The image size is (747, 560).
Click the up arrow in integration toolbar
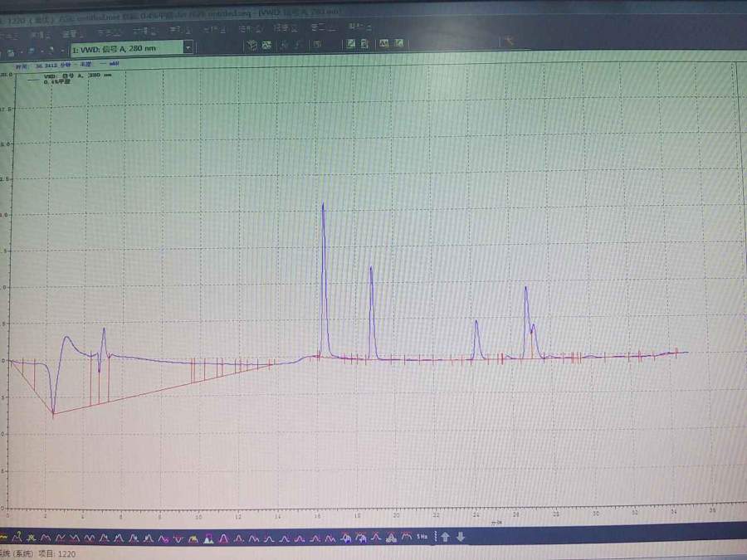(x=445, y=537)
